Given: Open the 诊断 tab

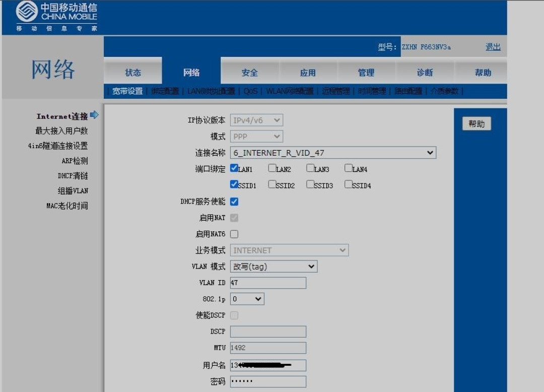Looking at the screenshot, I should click(425, 73).
